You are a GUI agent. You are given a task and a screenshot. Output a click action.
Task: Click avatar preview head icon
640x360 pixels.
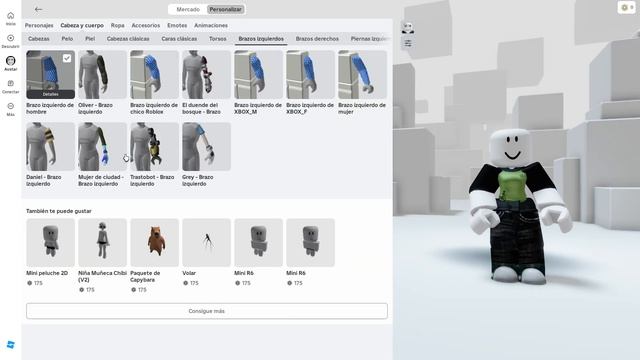(x=408, y=29)
